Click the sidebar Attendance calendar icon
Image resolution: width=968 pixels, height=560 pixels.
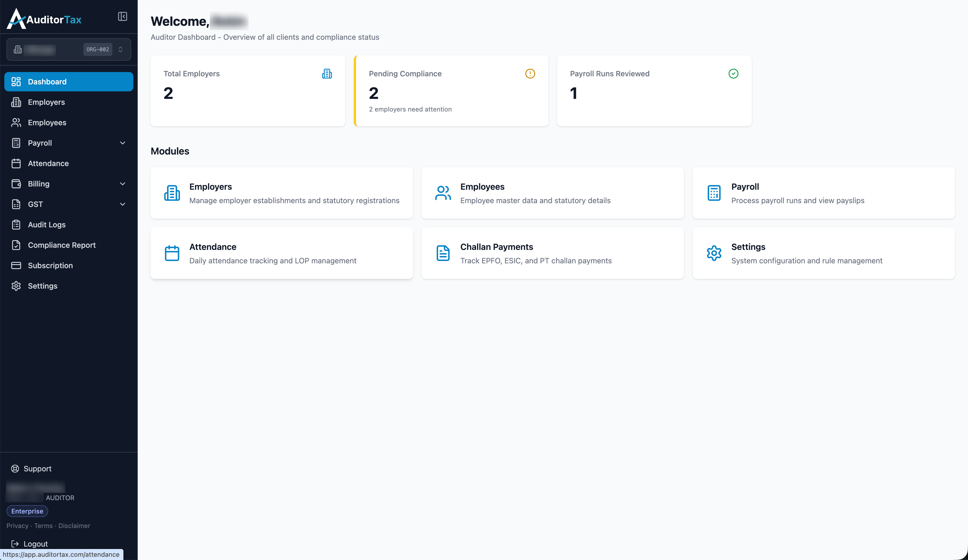[x=16, y=163]
